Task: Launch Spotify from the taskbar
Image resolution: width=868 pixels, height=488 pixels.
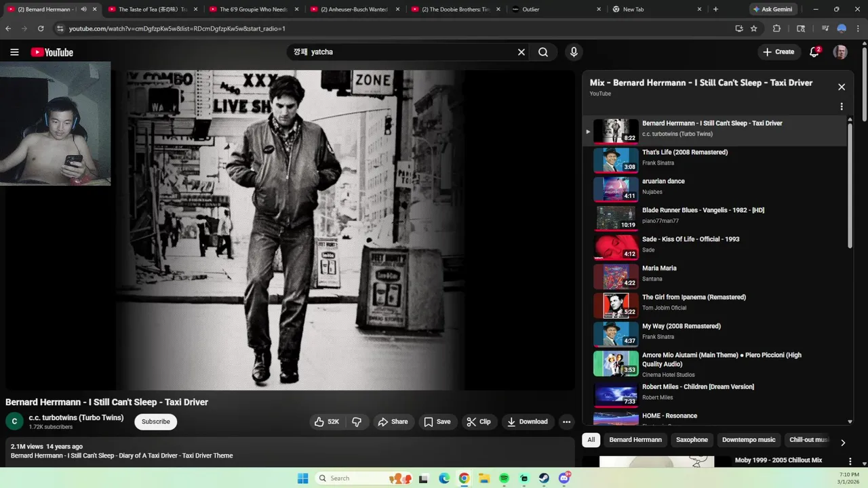Action: (504, 478)
